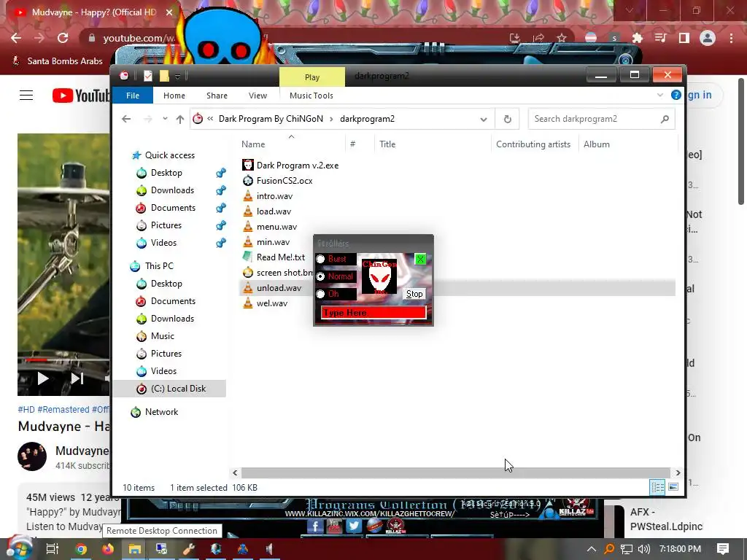Screen dimensions: 747x560
Task: Open Chrome extensions puzzle icon
Action: point(637,38)
